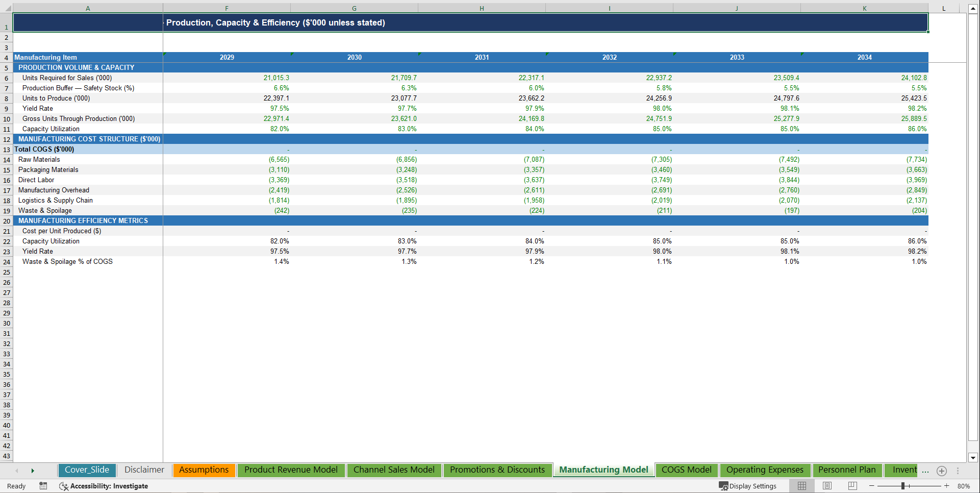
Task: Open the Assumptions sheet tab
Action: 204,470
